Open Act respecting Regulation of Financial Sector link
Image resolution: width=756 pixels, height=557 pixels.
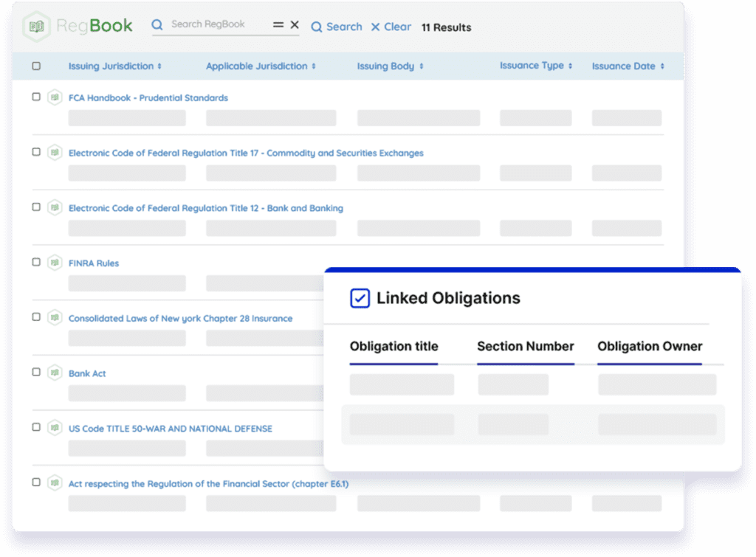(208, 483)
